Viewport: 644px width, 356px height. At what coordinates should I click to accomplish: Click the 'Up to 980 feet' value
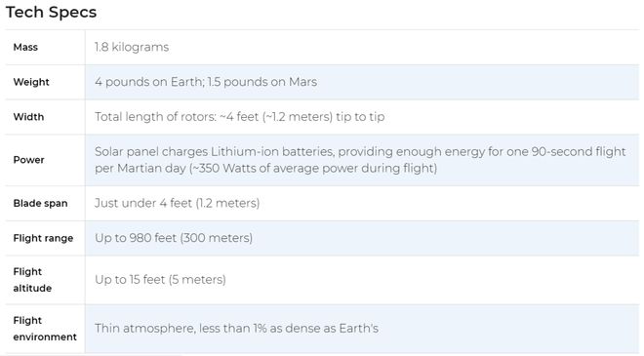click(x=136, y=238)
